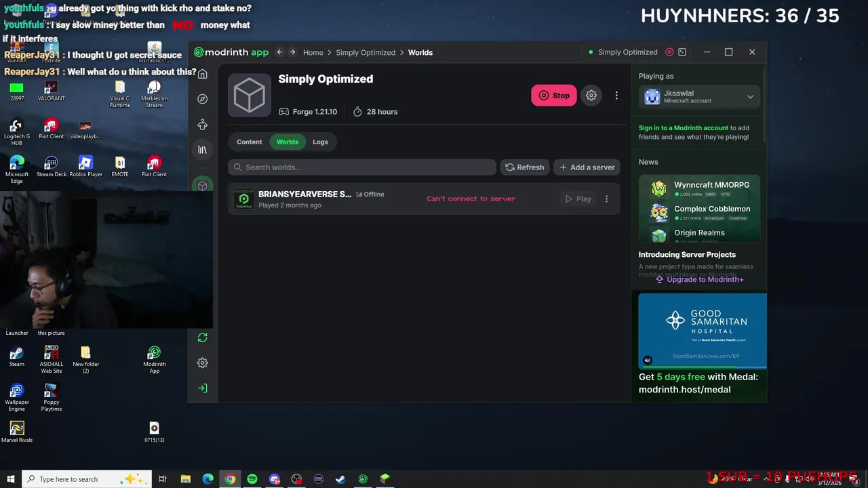Open the Home icon in Modrinth sidebar
Image resolution: width=868 pixels, height=488 pixels.
pos(202,74)
